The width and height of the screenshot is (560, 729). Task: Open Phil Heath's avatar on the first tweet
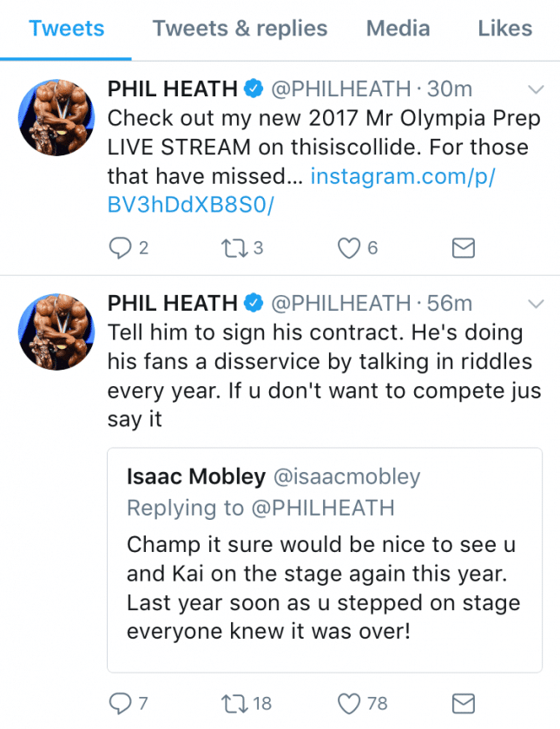[x=56, y=117]
